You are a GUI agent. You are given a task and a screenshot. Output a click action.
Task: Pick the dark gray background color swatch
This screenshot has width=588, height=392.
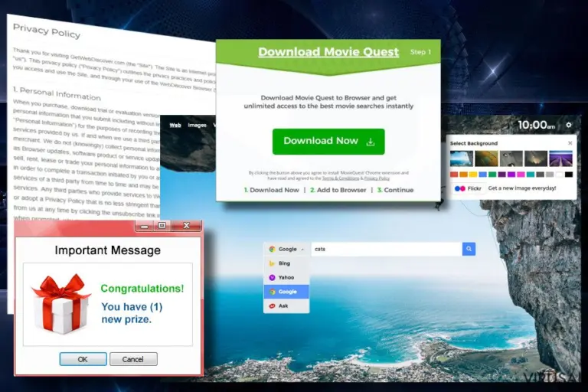[540, 175]
